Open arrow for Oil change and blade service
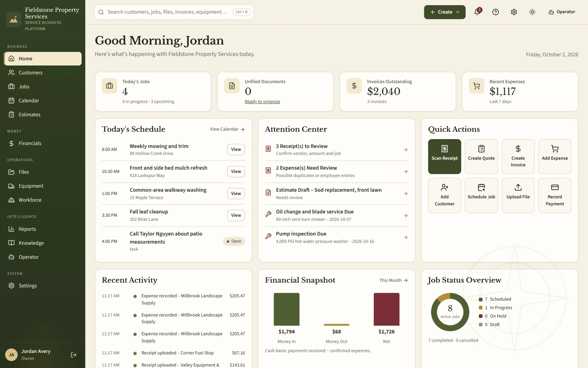The image size is (588, 368). [x=406, y=216]
